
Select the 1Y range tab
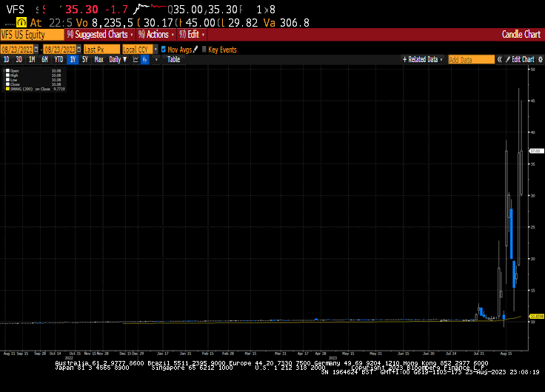click(73, 60)
